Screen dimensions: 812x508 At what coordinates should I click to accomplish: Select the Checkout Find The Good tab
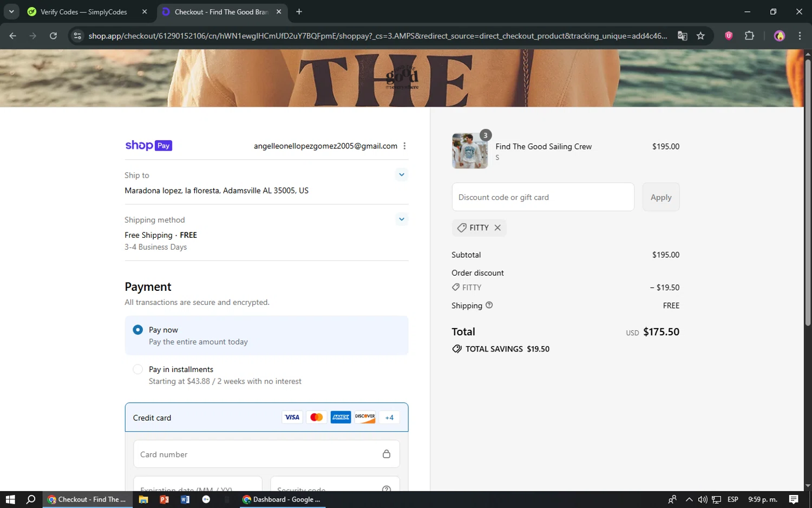tap(222, 12)
